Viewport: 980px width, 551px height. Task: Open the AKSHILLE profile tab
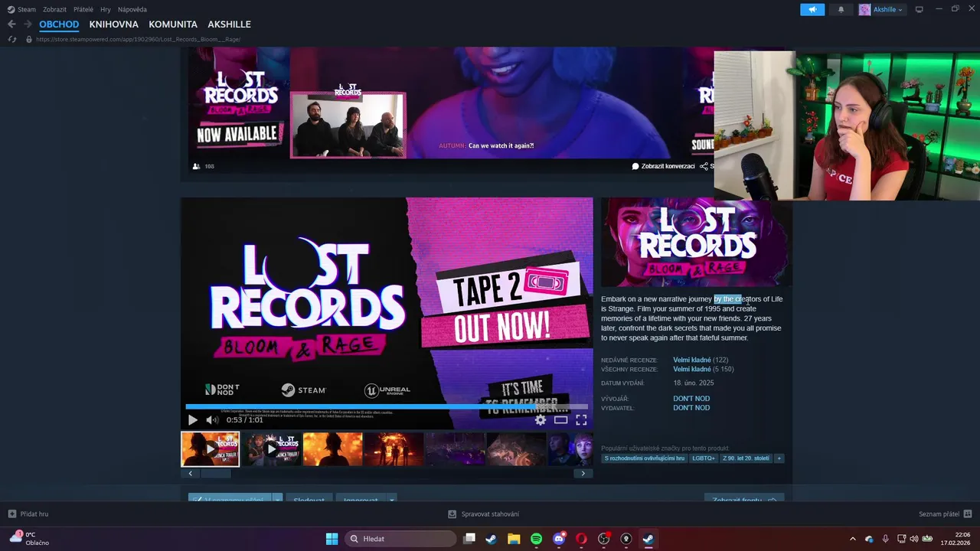pyautogui.click(x=229, y=24)
